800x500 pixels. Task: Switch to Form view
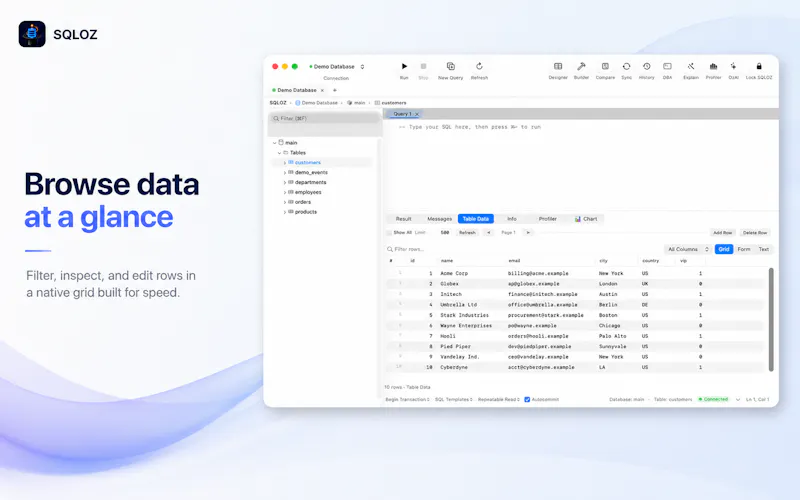pos(744,249)
